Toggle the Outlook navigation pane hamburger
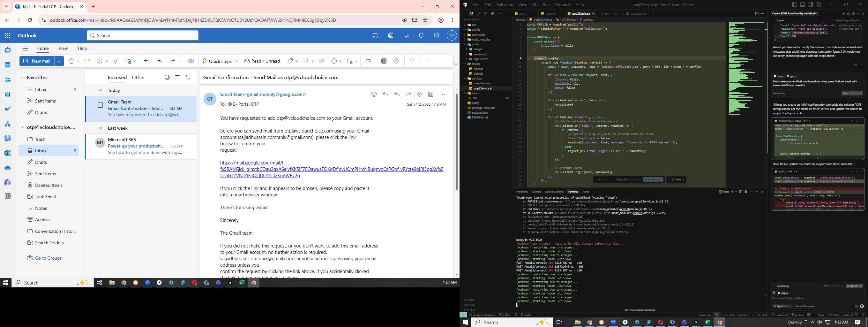The image size is (868, 327). (25, 48)
